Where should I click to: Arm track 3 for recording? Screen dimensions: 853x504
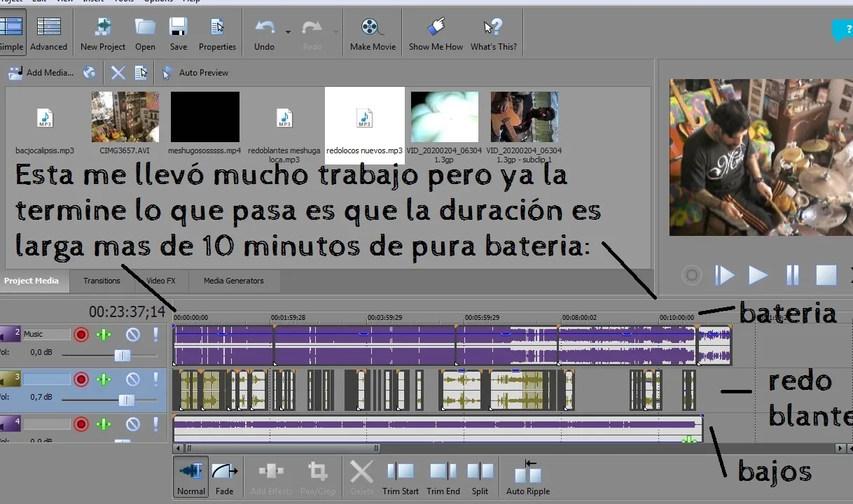(x=81, y=379)
